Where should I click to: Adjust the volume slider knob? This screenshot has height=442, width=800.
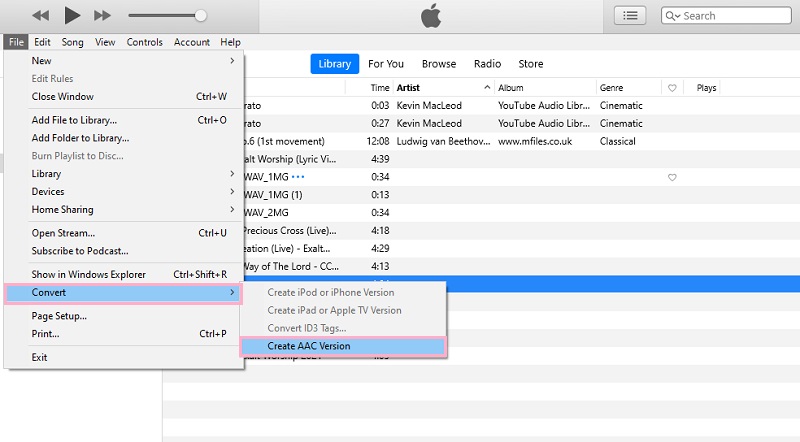coord(201,16)
